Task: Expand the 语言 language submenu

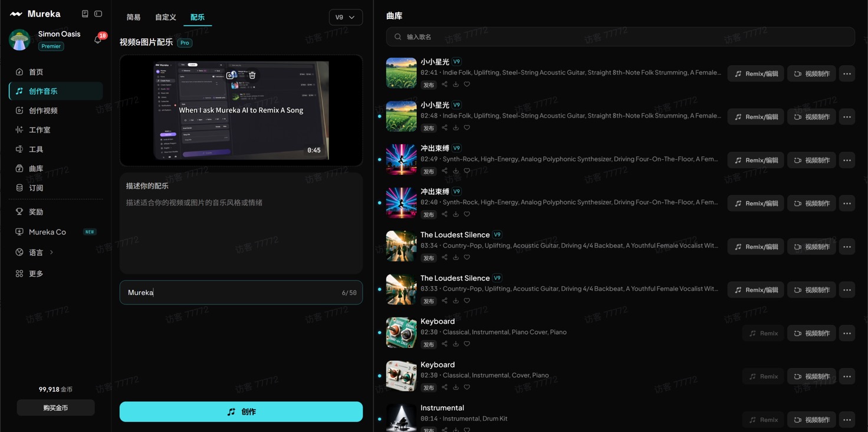Action: [x=52, y=253]
